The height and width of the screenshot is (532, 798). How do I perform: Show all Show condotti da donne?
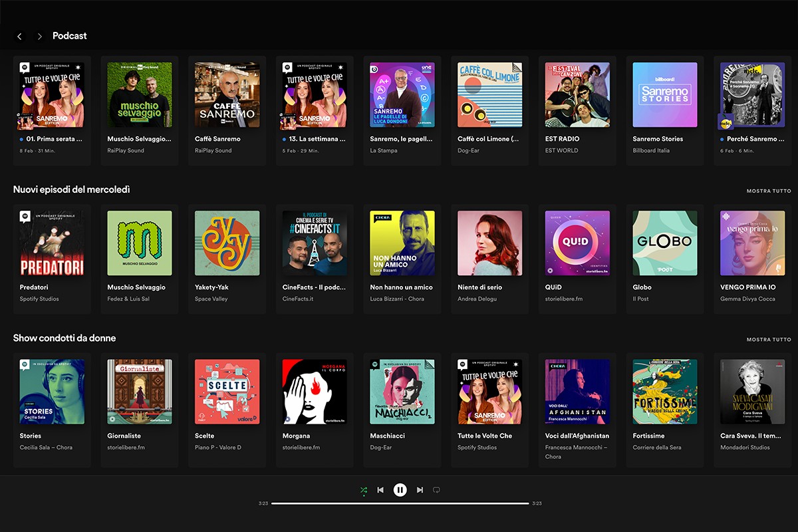pyautogui.click(x=768, y=339)
